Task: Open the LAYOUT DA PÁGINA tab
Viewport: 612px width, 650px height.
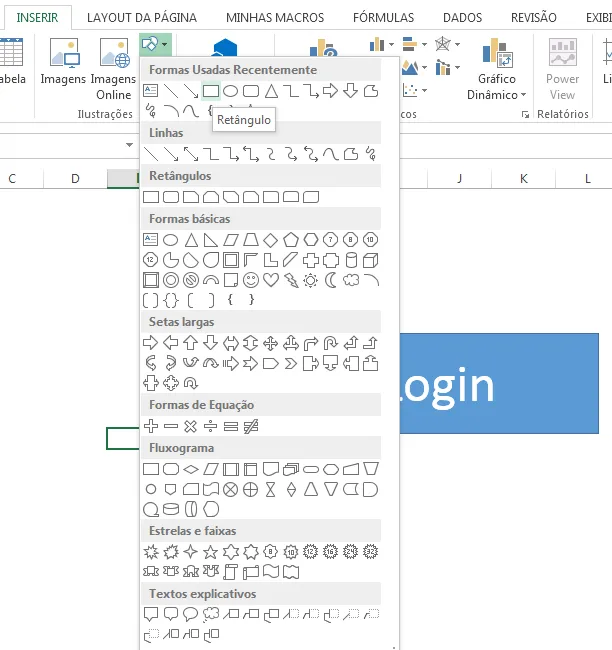Action: pyautogui.click(x=142, y=17)
